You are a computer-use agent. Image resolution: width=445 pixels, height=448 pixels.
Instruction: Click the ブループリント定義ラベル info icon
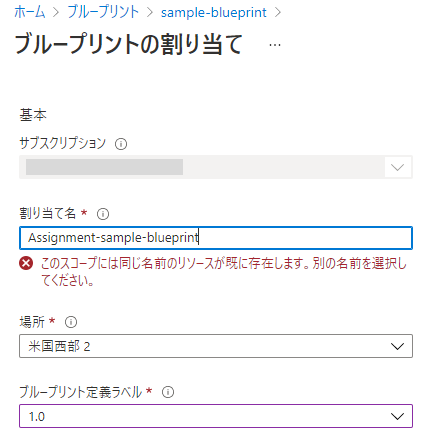(x=168, y=392)
